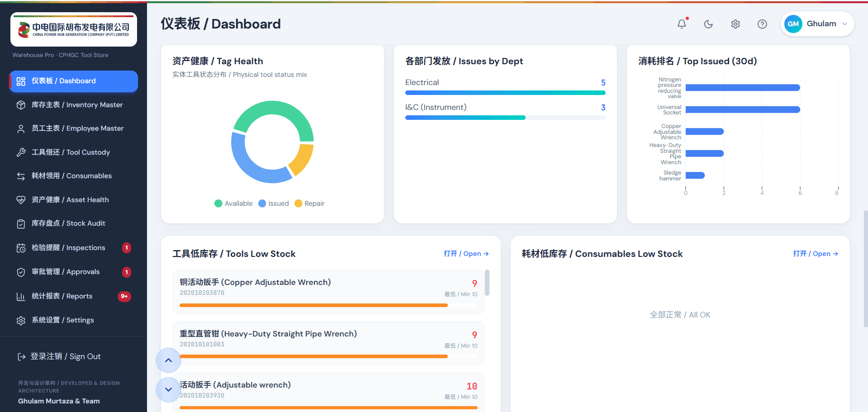This screenshot has height=412, width=868.
Task: Open Tools Low Stock 打开 / Open link
Action: pos(466,254)
